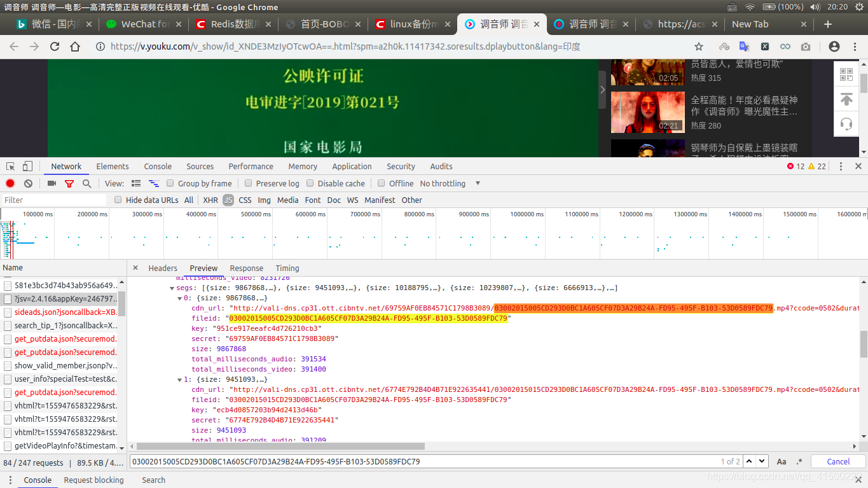Enable Hide data URLs checkbox
Image resolution: width=868 pixels, height=488 pixels.
click(x=118, y=200)
